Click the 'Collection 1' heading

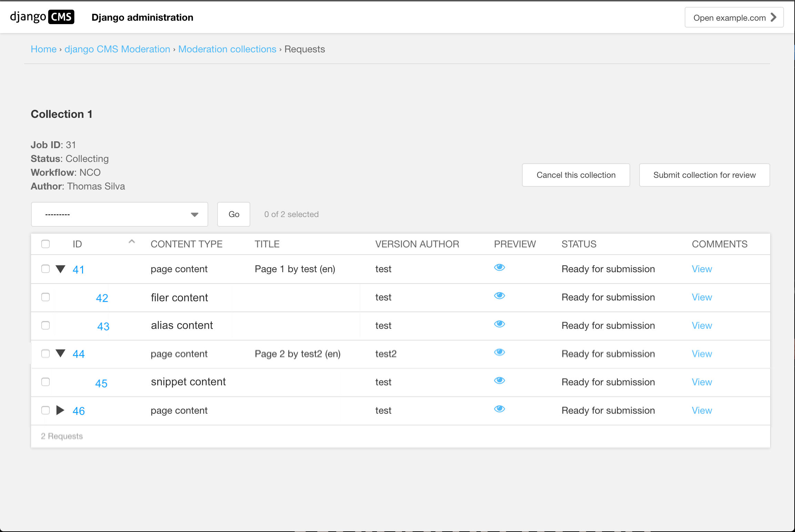click(x=62, y=114)
